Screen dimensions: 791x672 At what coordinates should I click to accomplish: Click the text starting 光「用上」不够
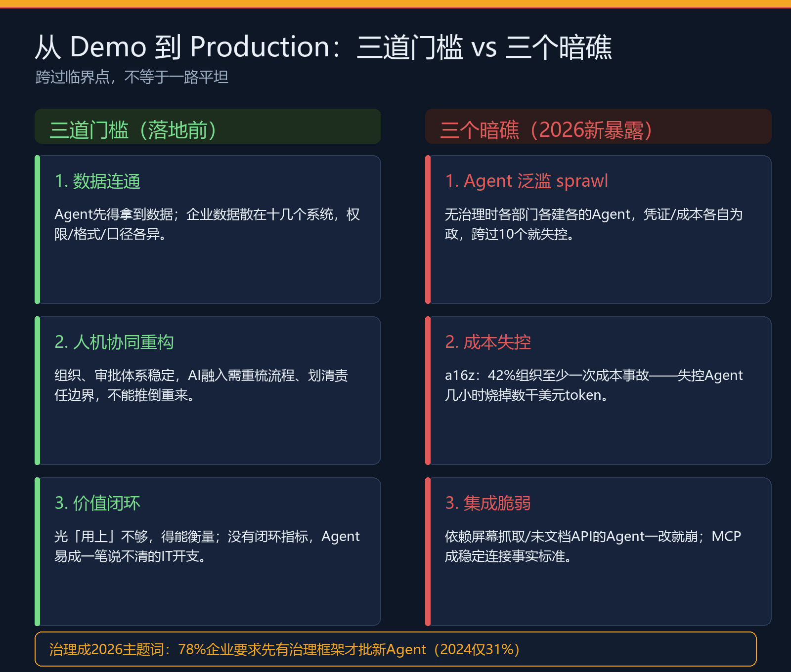click(x=207, y=546)
